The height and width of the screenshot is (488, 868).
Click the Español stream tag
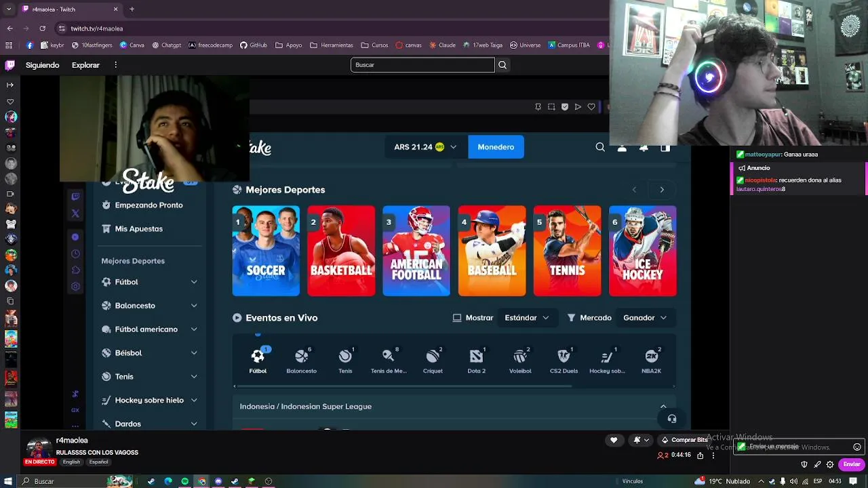98,462
